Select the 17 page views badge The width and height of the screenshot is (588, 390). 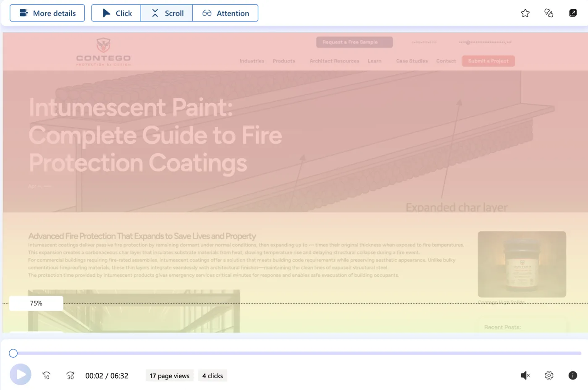click(170, 376)
